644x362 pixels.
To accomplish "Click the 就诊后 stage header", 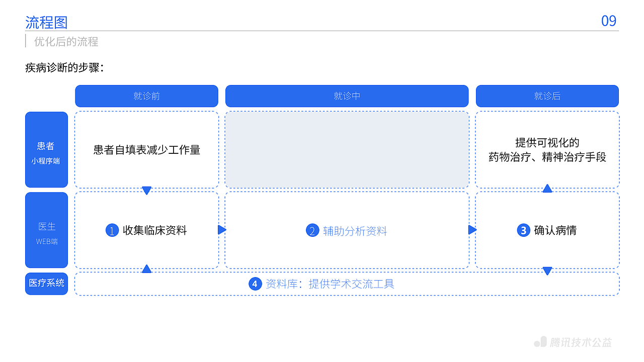I will (547, 96).
